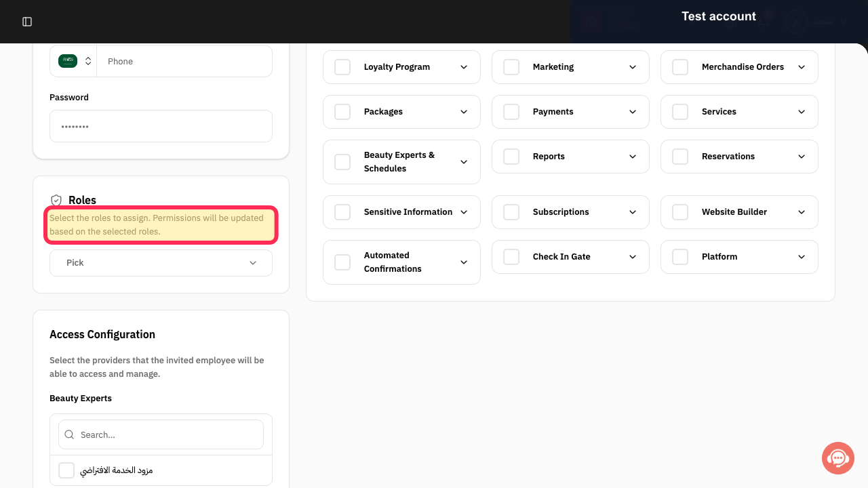Click the shield icon beside Roles
Screen dimensions: 868x488
[56, 201]
